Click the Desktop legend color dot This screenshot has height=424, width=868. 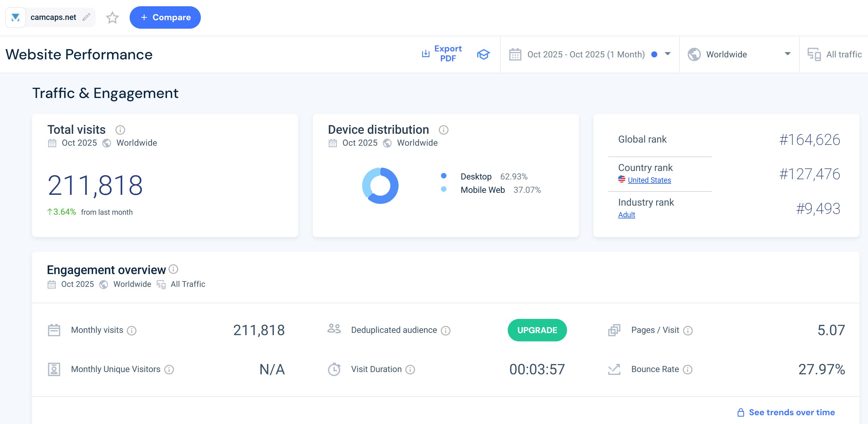coord(444,176)
